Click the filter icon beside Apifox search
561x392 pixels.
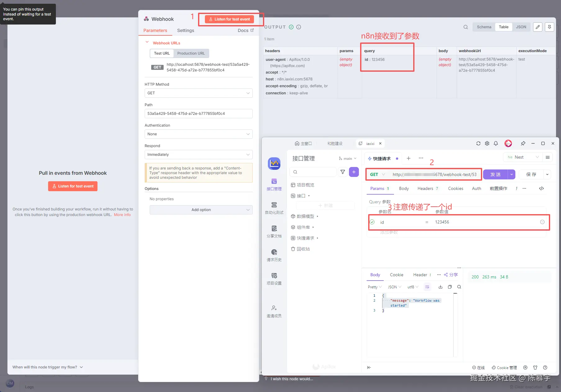[x=343, y=172]
